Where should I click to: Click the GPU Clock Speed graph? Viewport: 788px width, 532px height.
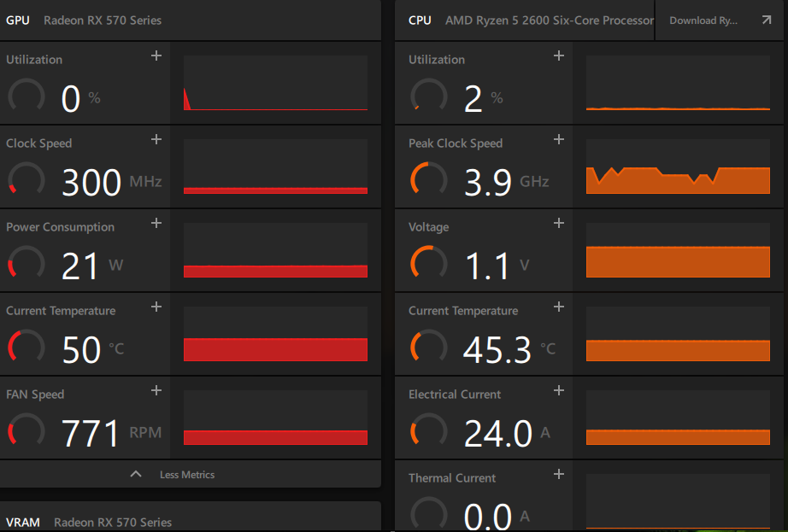[x=275, y=167]
